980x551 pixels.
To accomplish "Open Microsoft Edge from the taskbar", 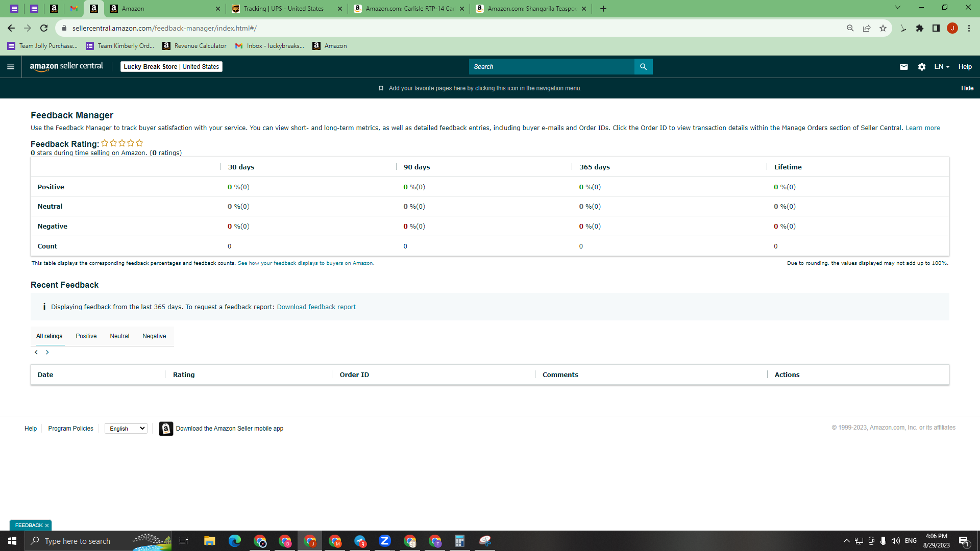I will click(235, 541).
